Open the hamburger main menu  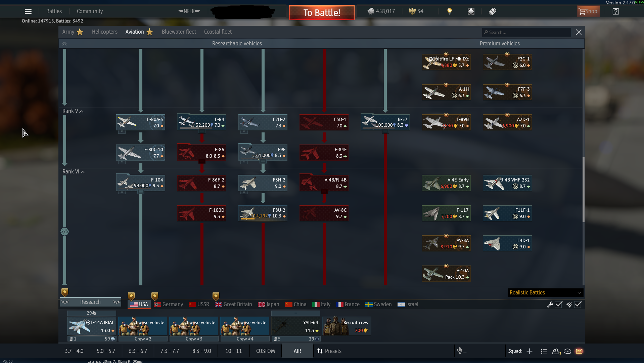click(x=28, y=11)
